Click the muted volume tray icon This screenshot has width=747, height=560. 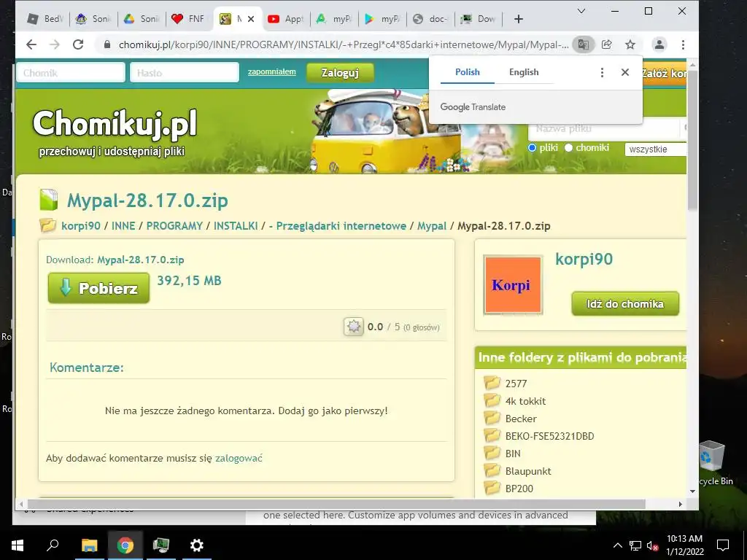(x=653, y=545)
